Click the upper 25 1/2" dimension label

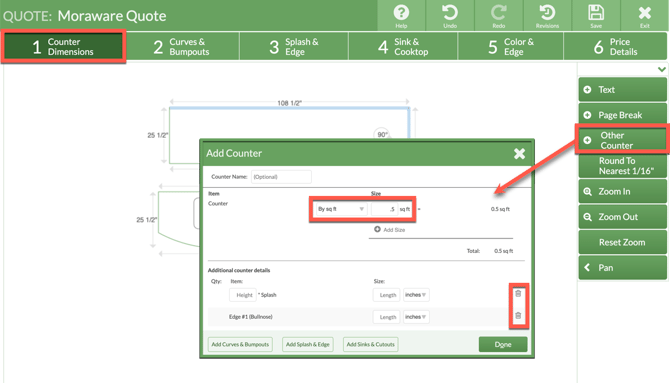158,135
